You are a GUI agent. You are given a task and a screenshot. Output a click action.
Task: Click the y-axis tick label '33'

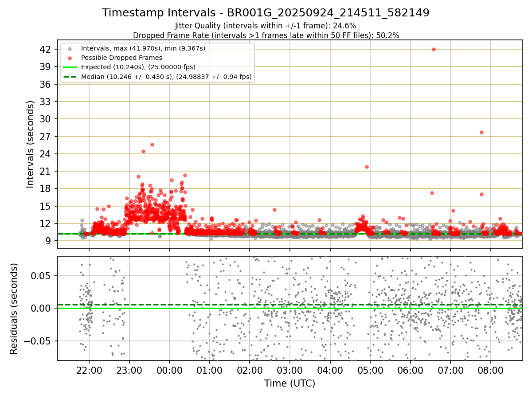click(x=46, y=102)
